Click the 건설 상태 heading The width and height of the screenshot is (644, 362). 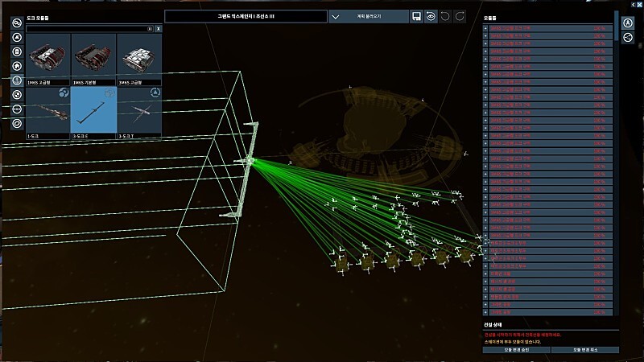(x=493, y=325)
